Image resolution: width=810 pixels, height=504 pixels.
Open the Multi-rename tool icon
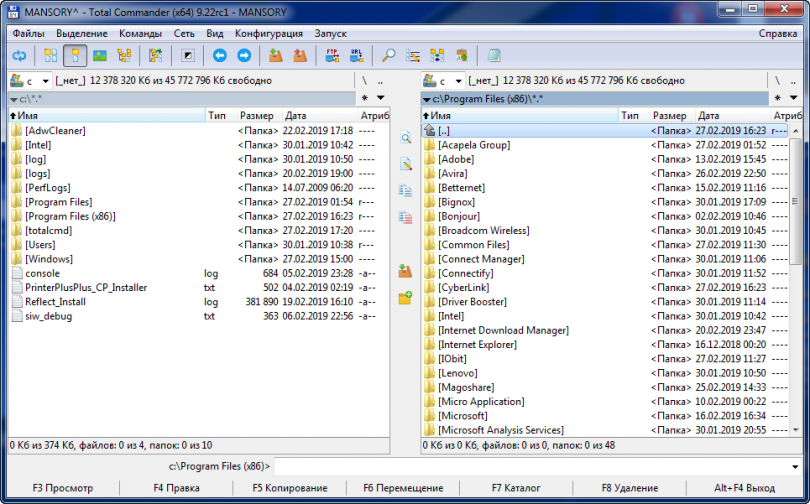click(x=413, y=56)
